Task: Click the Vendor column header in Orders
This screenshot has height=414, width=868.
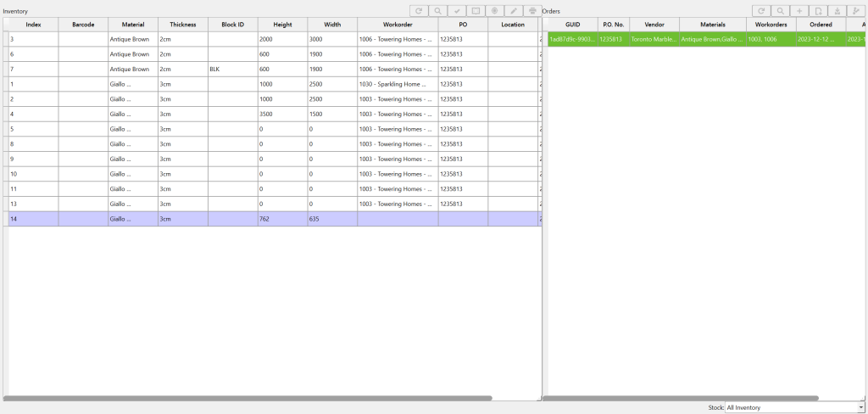Action: coord(654,25)
